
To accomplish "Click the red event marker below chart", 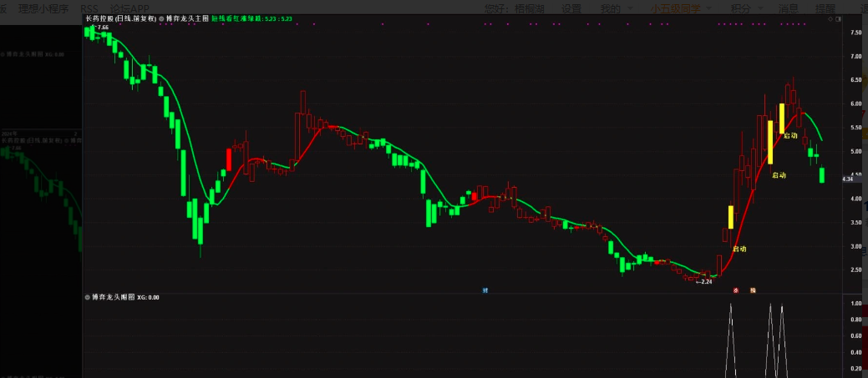I will [x=736, y=290].
